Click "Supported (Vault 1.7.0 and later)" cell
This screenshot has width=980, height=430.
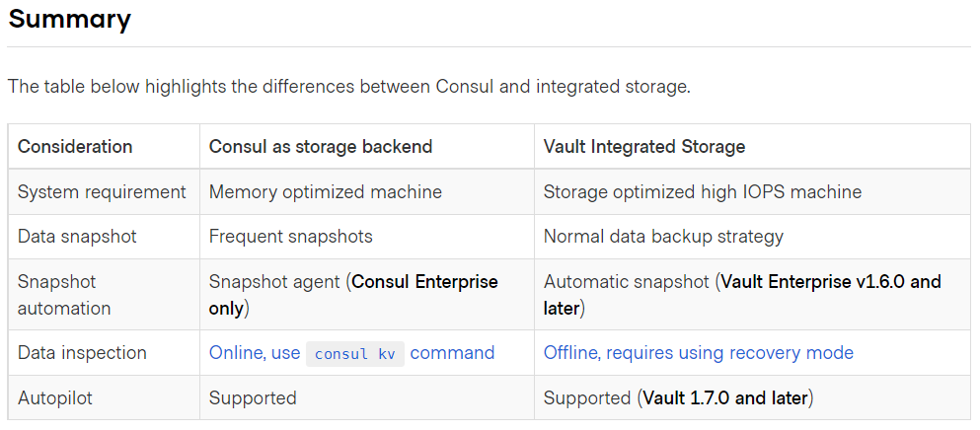coord(676,398)
